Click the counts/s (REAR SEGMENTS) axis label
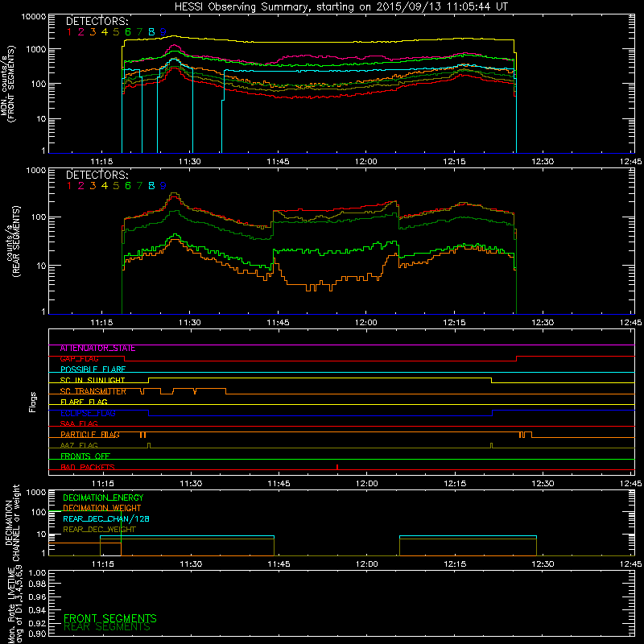 (x=12, y=242)
